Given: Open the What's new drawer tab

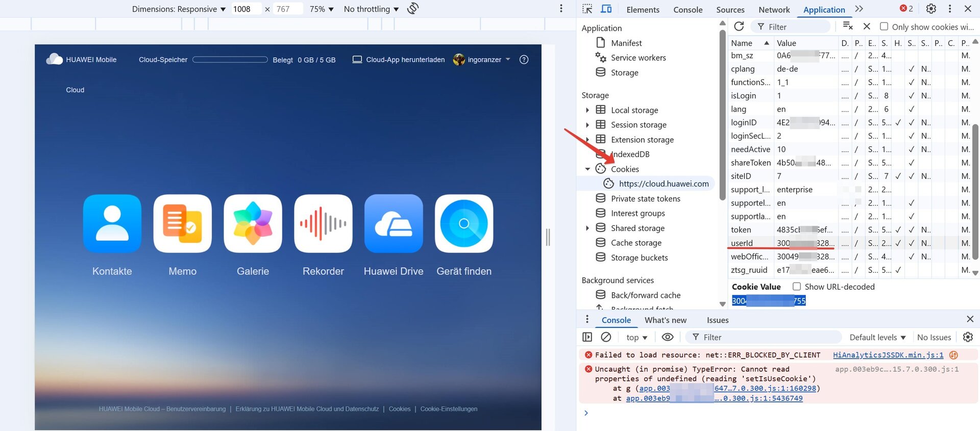Looking at the screenshot, I should (666, 320).
